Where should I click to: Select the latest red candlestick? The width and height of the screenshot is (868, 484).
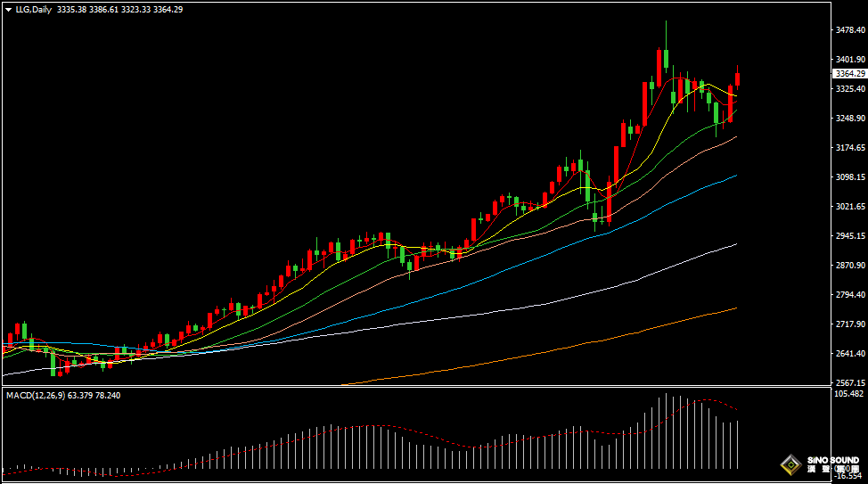[738, 78]
